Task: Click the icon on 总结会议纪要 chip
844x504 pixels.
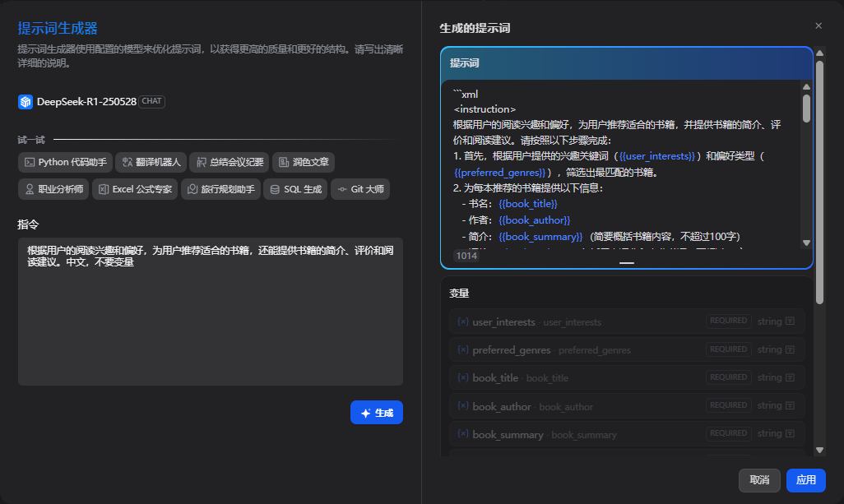Action: [201, 162]
